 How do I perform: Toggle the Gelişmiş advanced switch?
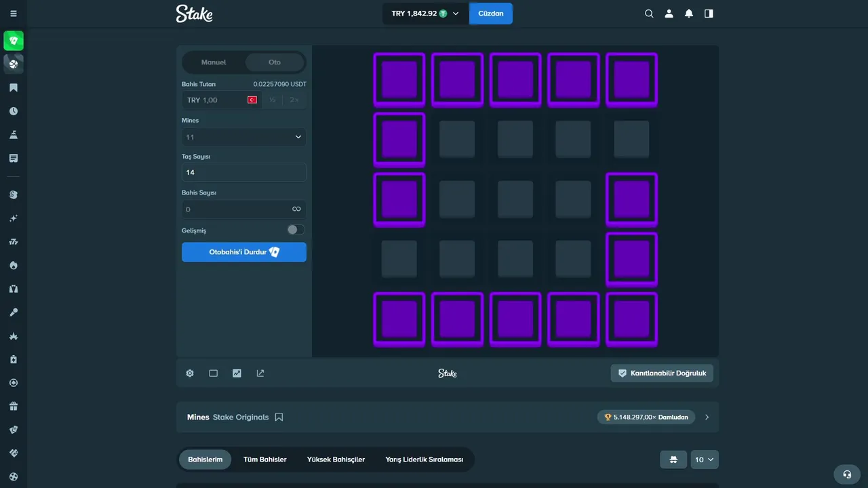tap(296, 230)
